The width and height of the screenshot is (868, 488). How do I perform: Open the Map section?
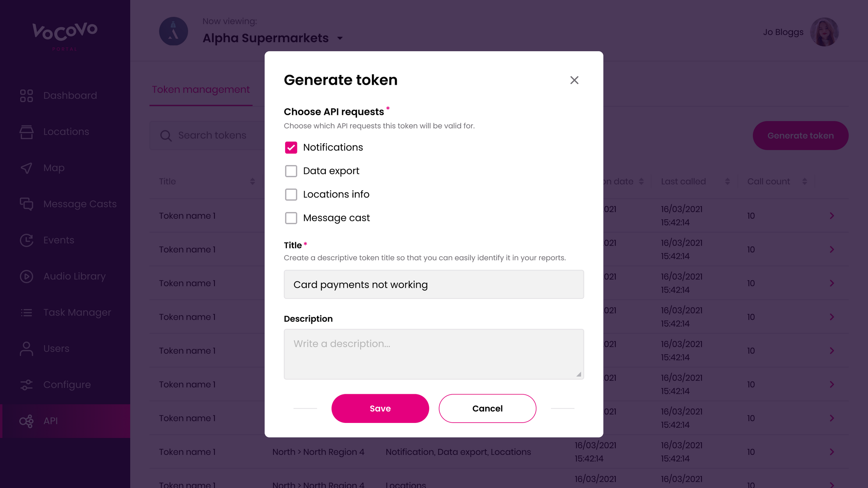tap(53, 168)
